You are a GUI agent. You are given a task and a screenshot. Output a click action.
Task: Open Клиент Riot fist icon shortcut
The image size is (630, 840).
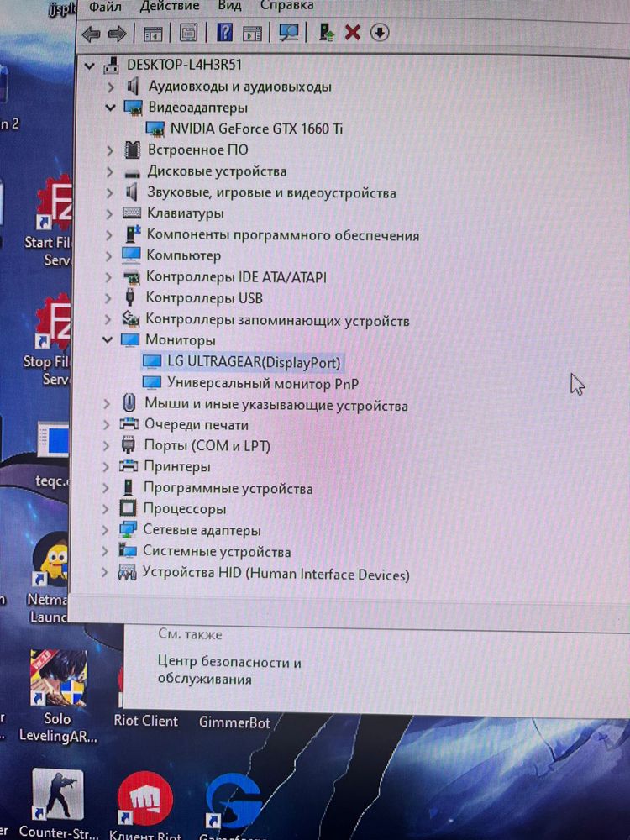[x=145, y=804]
